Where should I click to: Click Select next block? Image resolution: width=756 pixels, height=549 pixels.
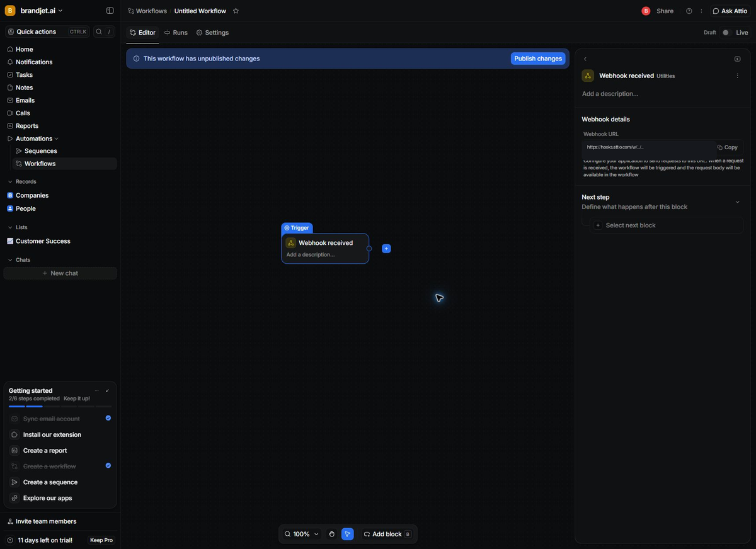[x=667, y=225]
